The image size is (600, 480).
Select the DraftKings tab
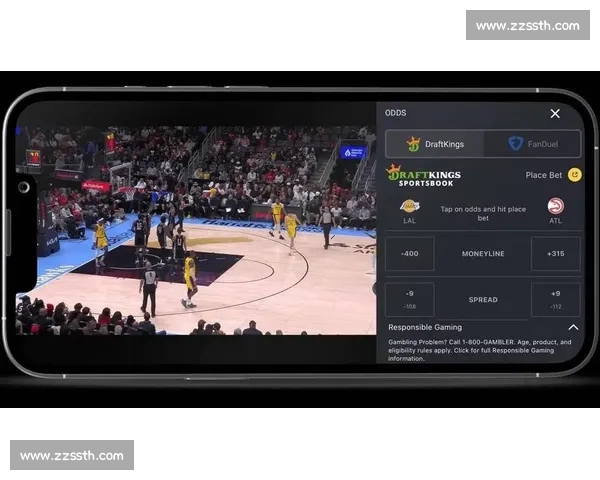435,144
